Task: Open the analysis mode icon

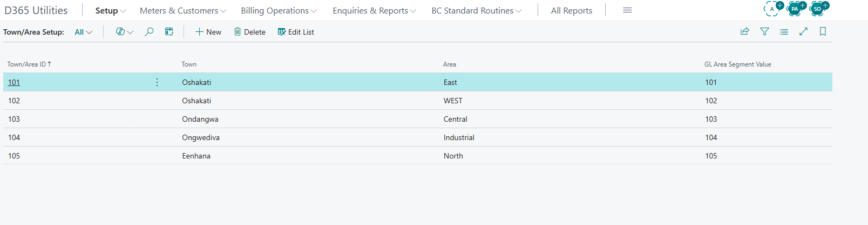Action: click(169, 32)
